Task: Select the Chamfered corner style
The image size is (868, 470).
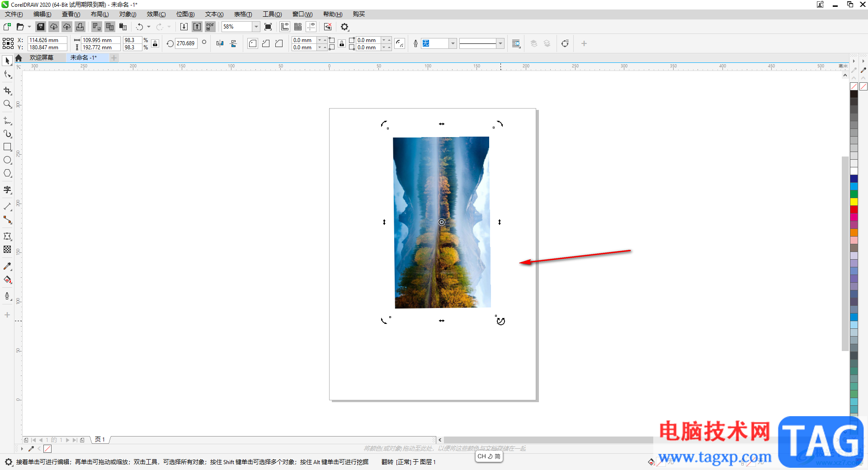Action: (x=279, y=43)
